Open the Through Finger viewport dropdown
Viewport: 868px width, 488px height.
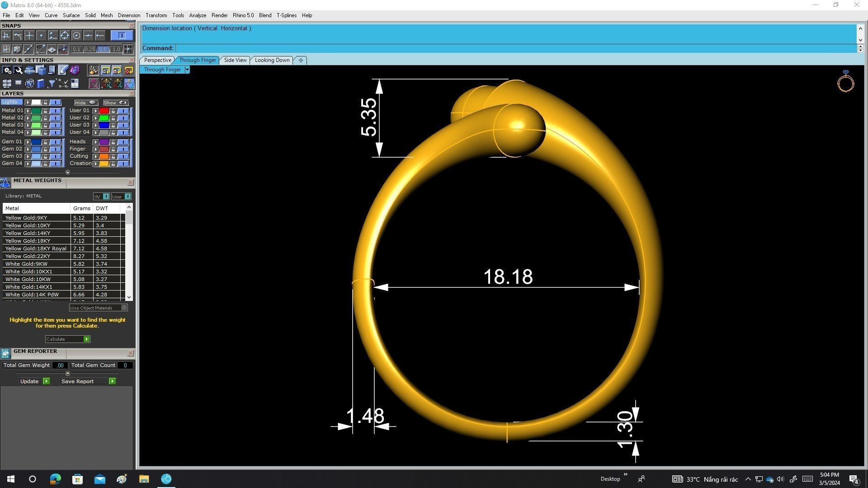coord(187,70)
